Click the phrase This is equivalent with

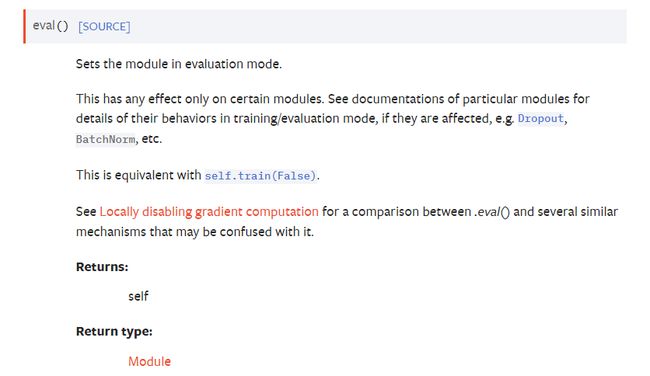(138, 175)
